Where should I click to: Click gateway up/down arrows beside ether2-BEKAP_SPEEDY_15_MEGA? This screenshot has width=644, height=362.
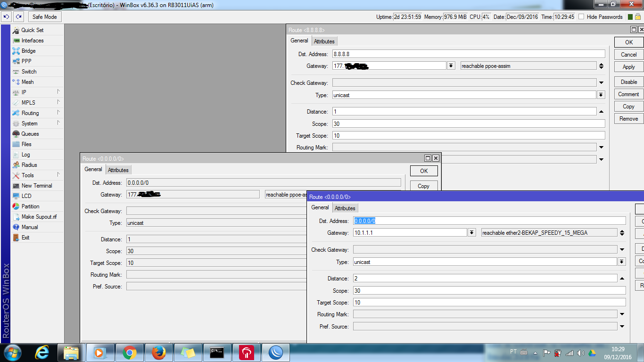pyautogui.click(x=622, y=233)
